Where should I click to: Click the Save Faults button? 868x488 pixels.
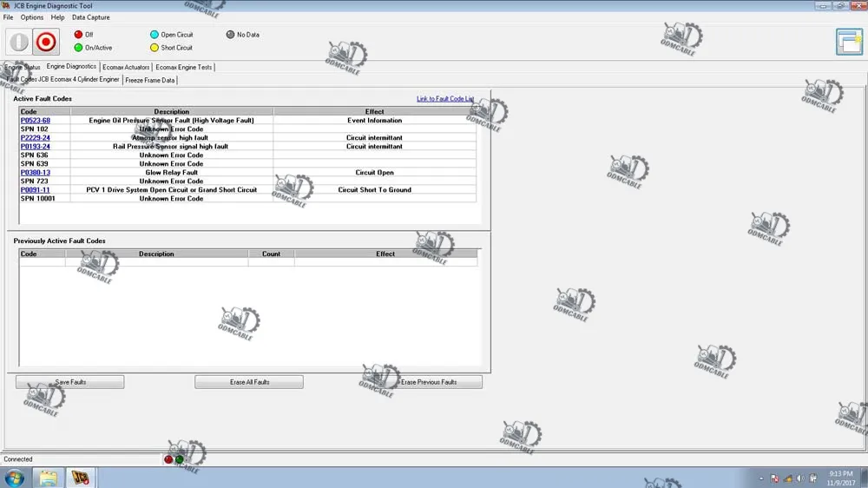[70, 382]
